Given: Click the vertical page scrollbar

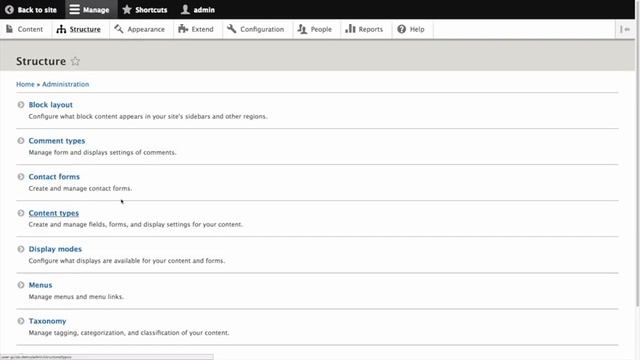Looking at the screenshot, I should [638, 153].
